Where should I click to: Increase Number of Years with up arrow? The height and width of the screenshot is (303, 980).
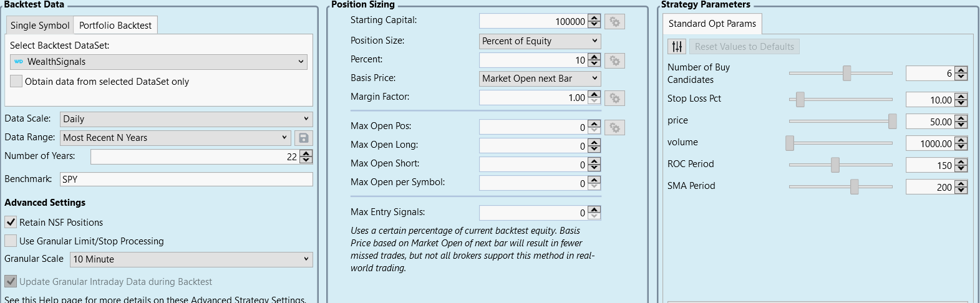[x=306, y=153]
